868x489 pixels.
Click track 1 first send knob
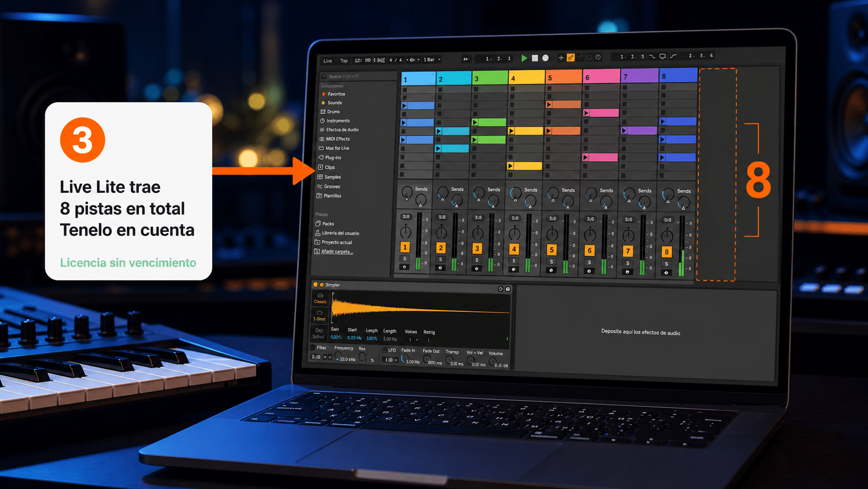[x=407, y=192]
